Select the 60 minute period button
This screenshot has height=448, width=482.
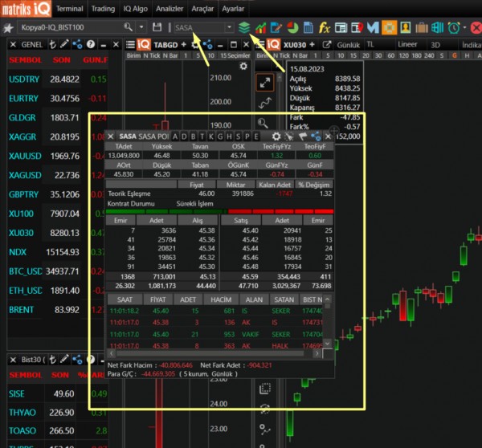tap(390, 55)
